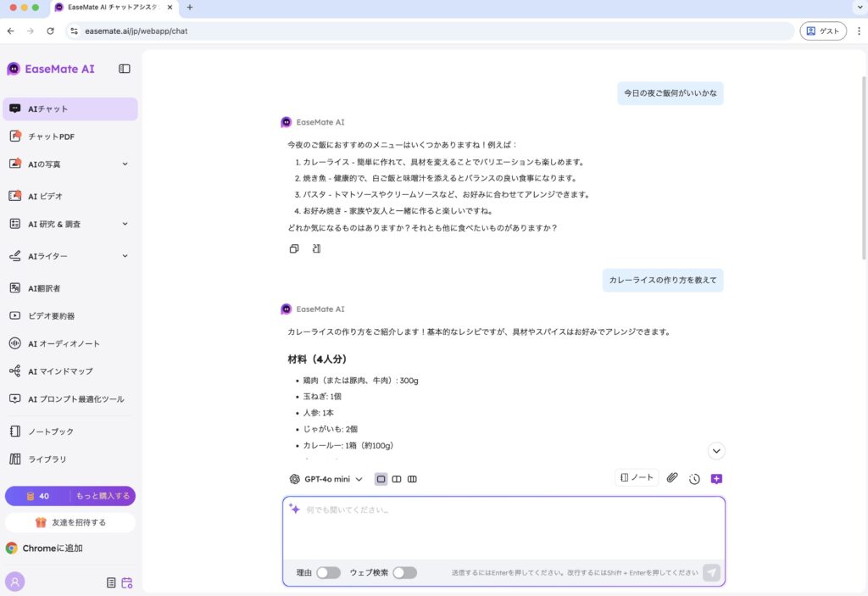The image size is (868, 596).
Task: Start a new chat with the purple plus icon
Action: pos(716,479)
